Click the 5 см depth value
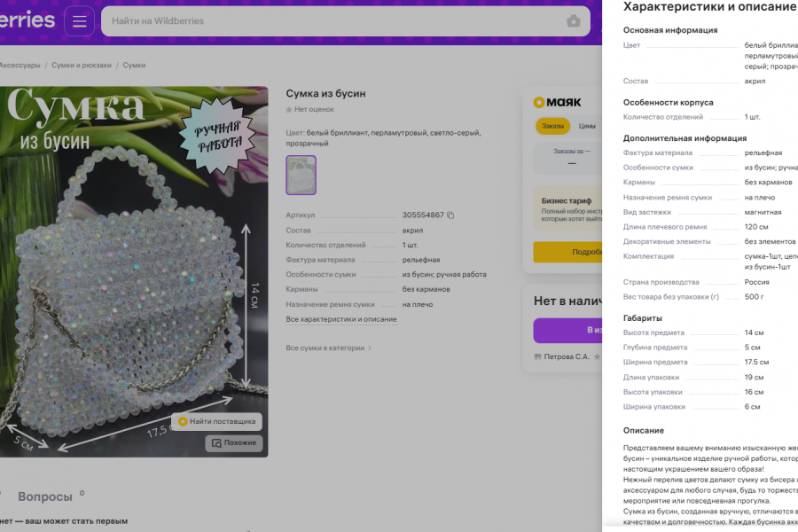Screen dimensions: 798x532 752,348
